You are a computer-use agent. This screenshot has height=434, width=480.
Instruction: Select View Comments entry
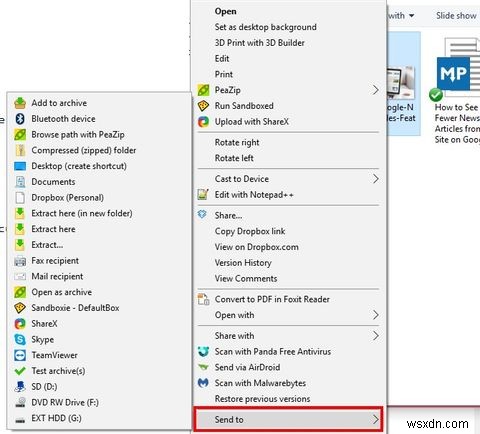pos(246,279)
